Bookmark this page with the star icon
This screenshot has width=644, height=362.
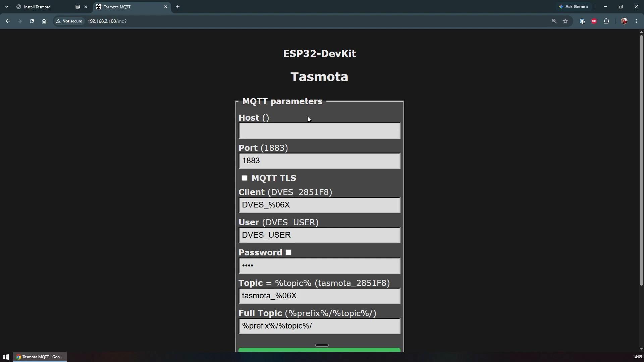click(566, 21)
